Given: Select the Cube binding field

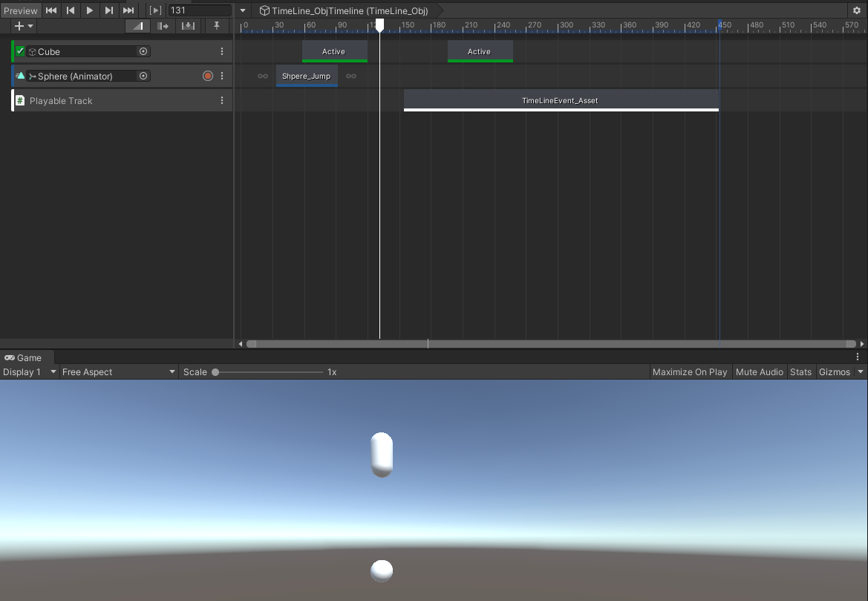Looking at the screenshot, I should click(88, 51).
